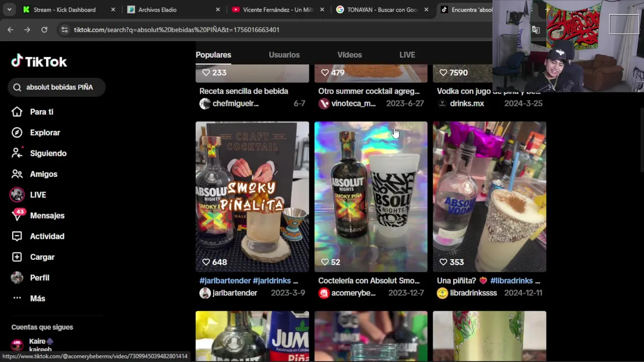Click the vinoteca_m avatar icon

tap(324, 104)
